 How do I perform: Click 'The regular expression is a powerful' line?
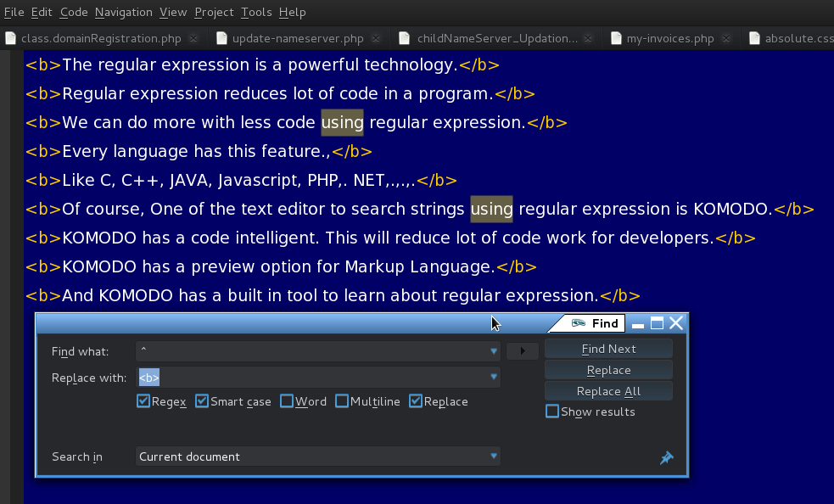tap(262, 65)
